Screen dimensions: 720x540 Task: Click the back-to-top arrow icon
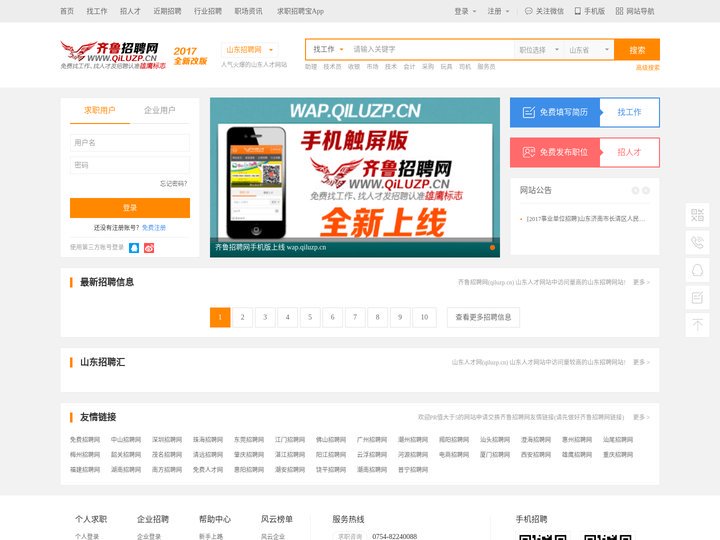coord(697,325)
